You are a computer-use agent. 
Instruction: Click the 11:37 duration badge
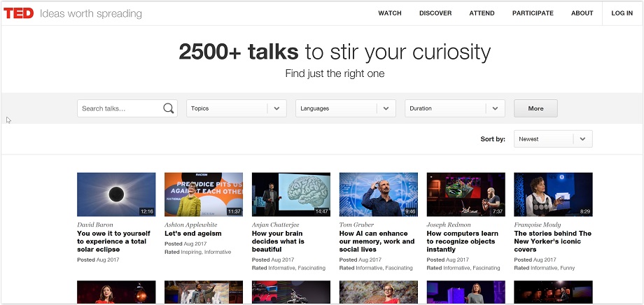tap(234, 211)
